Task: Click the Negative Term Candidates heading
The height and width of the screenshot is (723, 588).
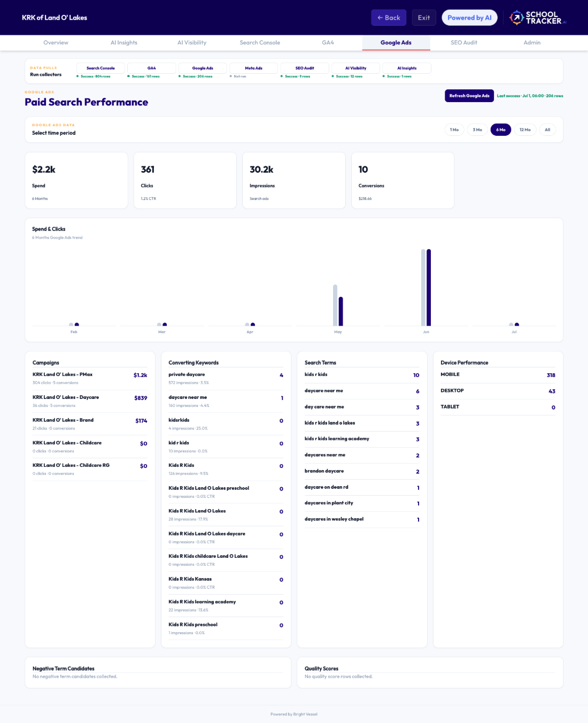Action: point(63,668)
